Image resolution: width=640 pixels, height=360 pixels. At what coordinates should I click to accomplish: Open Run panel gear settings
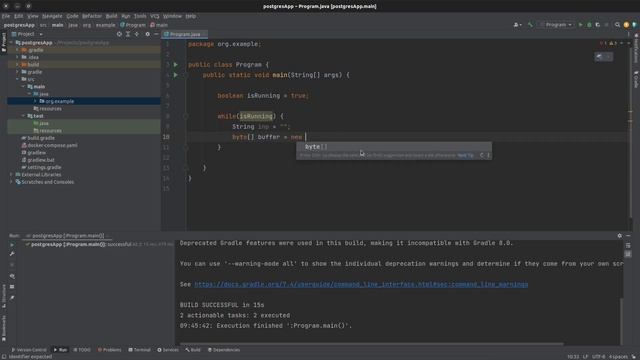pos(620,236)
